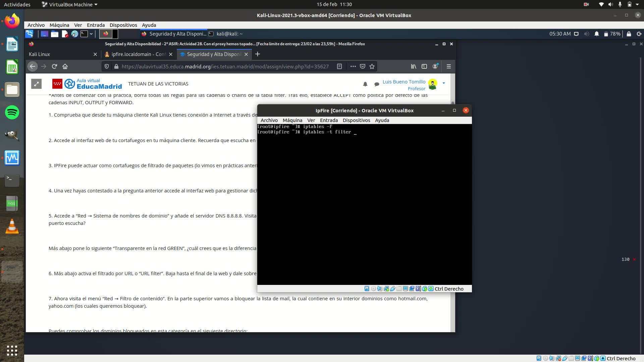Save the page to Pocket

(x=363, y=66)
